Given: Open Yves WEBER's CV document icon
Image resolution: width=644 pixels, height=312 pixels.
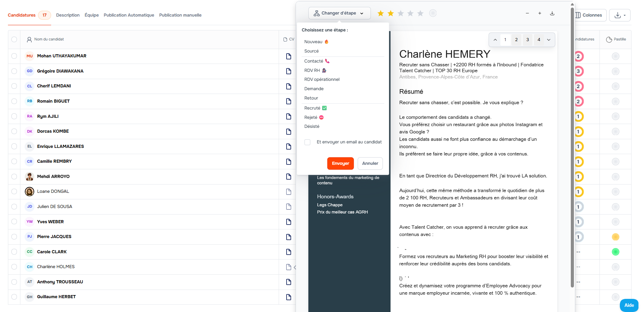Looking at the screenshot, I should (x=289, y=222).
